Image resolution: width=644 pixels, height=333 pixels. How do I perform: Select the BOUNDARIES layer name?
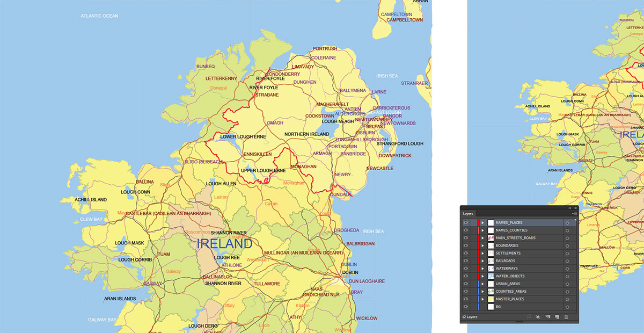pos(507,245)
